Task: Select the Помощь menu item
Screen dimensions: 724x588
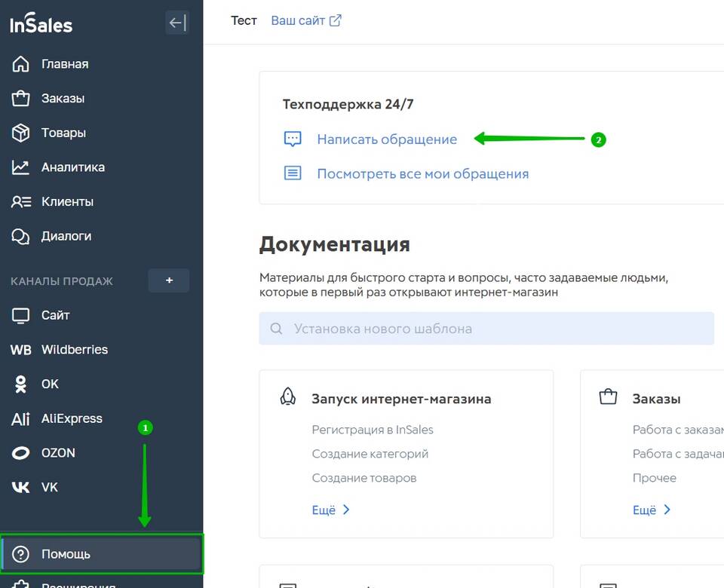Action: [102, 554]
